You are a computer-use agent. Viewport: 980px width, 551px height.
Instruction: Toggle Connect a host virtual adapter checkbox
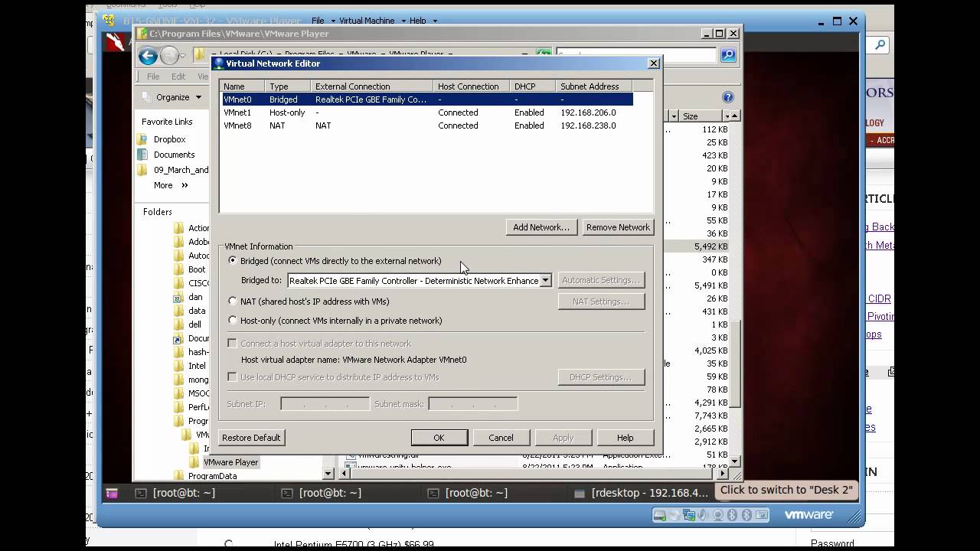[232, 344]
